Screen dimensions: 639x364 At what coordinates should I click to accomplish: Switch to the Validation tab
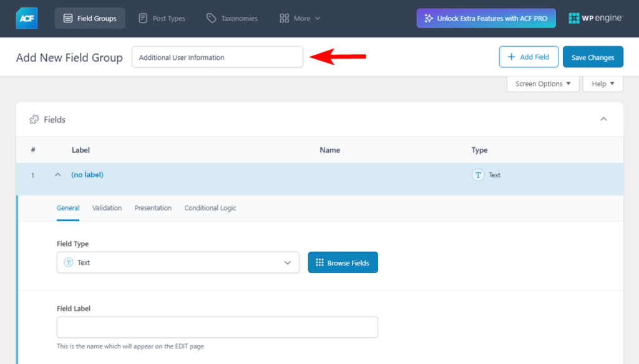point(107,208)
